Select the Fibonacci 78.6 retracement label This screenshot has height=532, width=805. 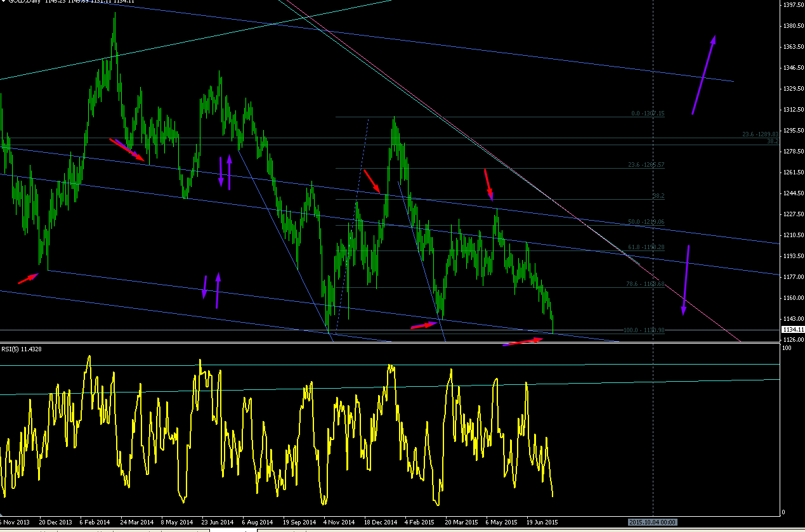click(x=646, y=284)
